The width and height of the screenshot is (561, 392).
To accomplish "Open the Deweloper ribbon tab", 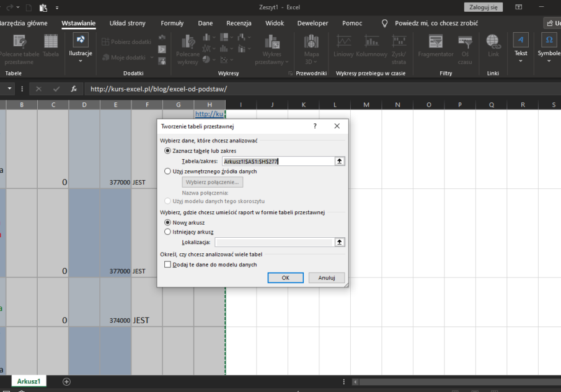I will (x=312, y=23).
